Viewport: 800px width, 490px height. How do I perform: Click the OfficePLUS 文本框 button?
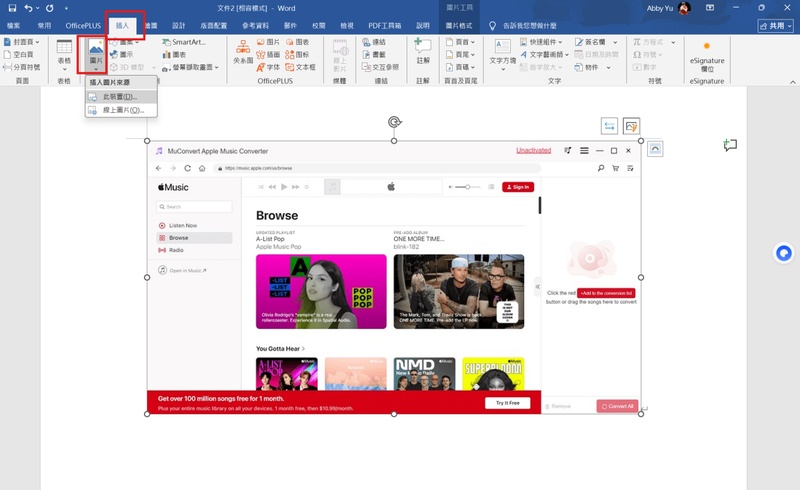[301, 67]
